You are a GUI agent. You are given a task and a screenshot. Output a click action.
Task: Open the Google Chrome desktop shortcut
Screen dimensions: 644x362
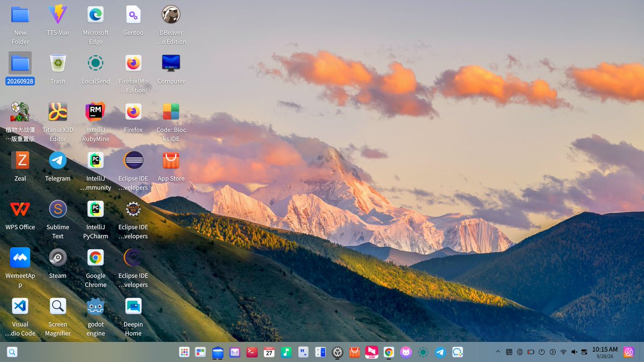pyautogui.click(x=96, y=257)
